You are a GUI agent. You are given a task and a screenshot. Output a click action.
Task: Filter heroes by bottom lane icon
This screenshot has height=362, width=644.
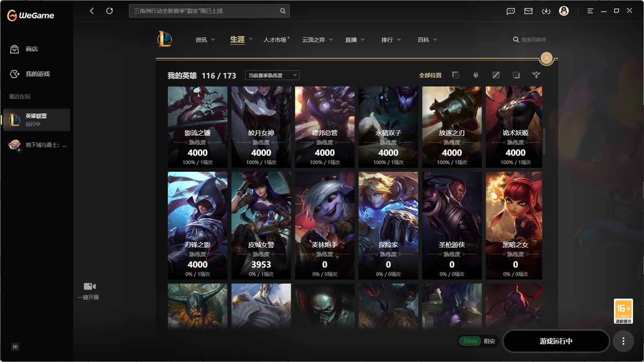tap(516, 75)
